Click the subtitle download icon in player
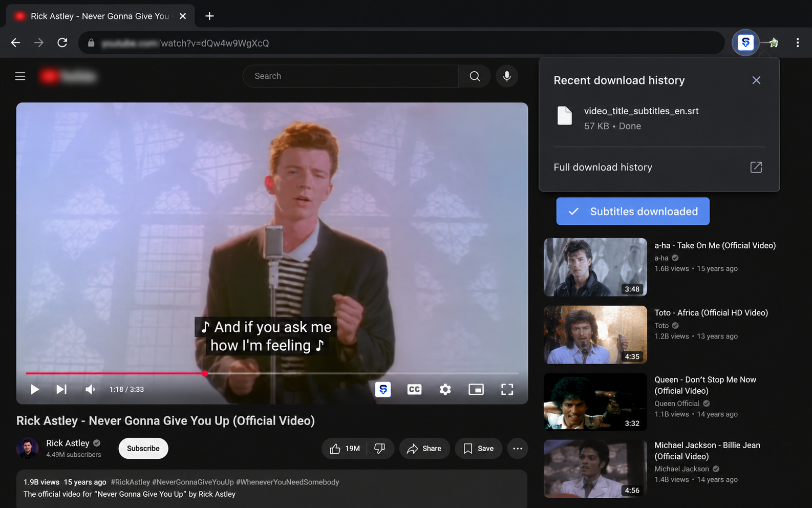 click(x=383, y=390)
